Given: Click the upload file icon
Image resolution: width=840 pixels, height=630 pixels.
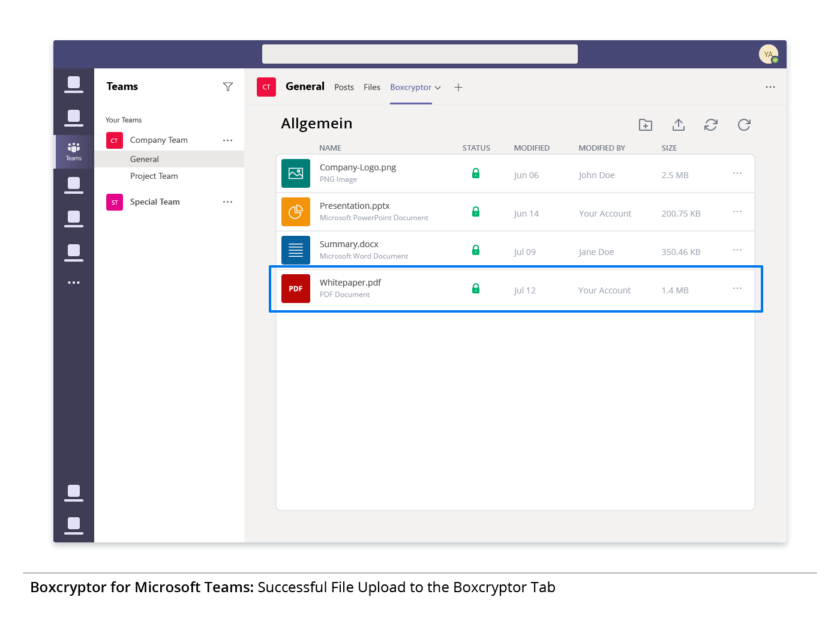Looking at the screenshot, I should pos(679,125).
